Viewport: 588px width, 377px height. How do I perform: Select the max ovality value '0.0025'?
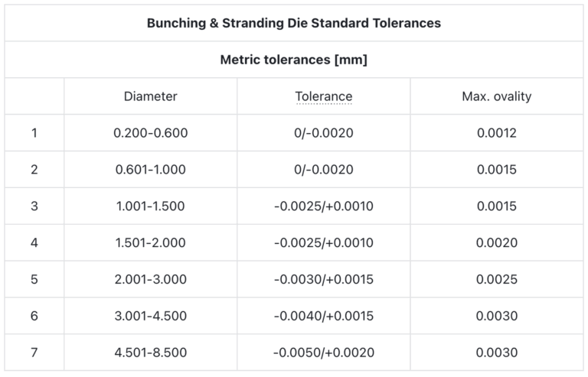(x=497, y=280)
